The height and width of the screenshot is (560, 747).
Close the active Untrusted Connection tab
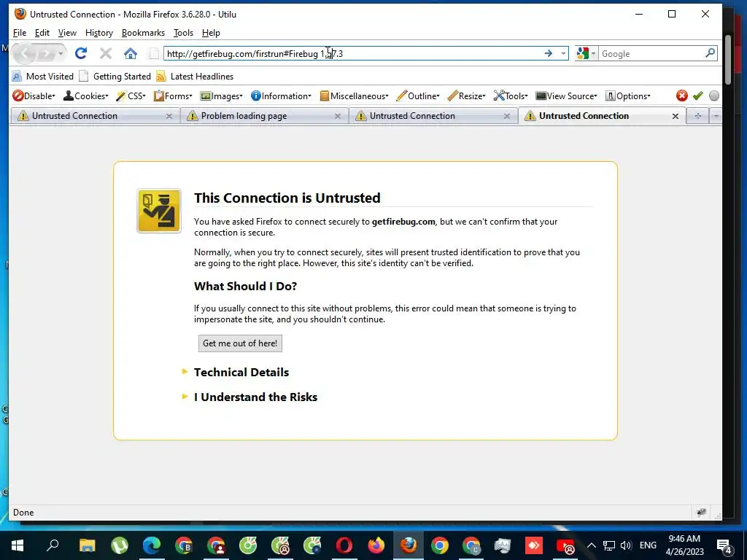(675, 116)
